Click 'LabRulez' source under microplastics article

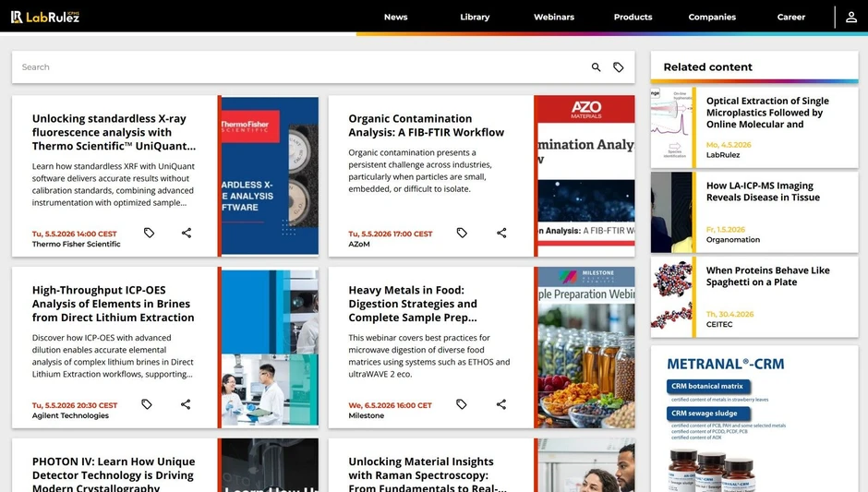pyautogui.click(x=723, y=155)
